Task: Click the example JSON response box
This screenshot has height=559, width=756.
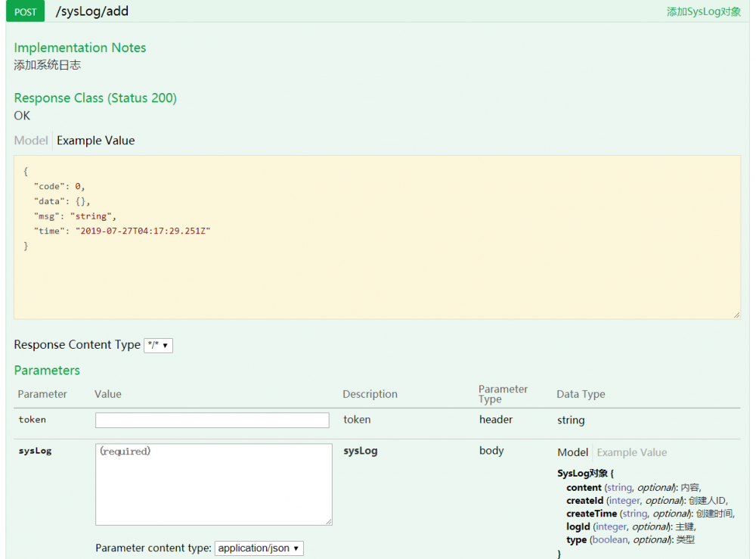Action: (x=377, y=237)
